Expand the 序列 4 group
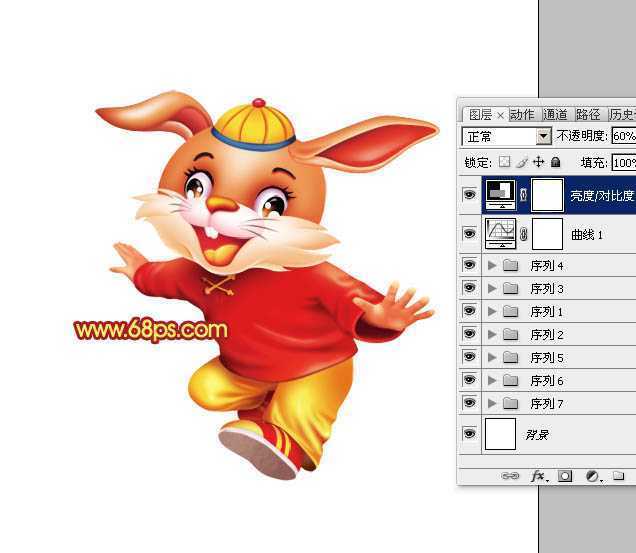The height and width of the screenshot is (553, 636). coord(492,266)
